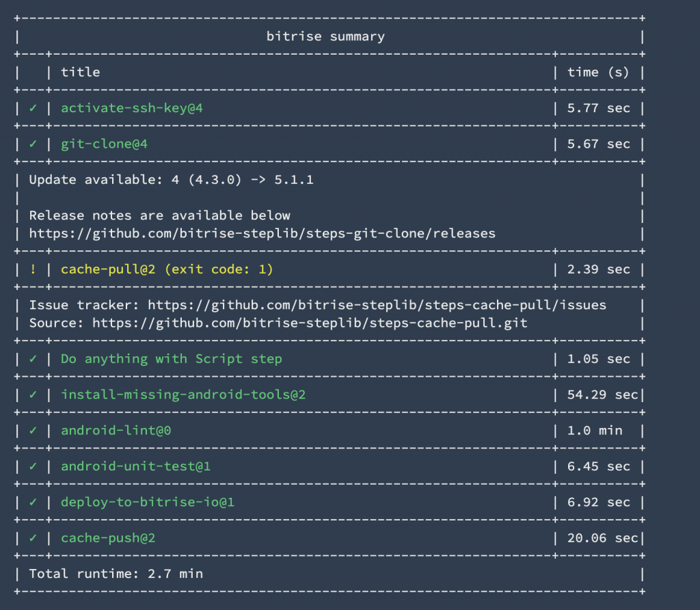Screen dimensions: 700x610
Task: Click the checkmark next to android-unit-test@1
Action: [33, 466]
